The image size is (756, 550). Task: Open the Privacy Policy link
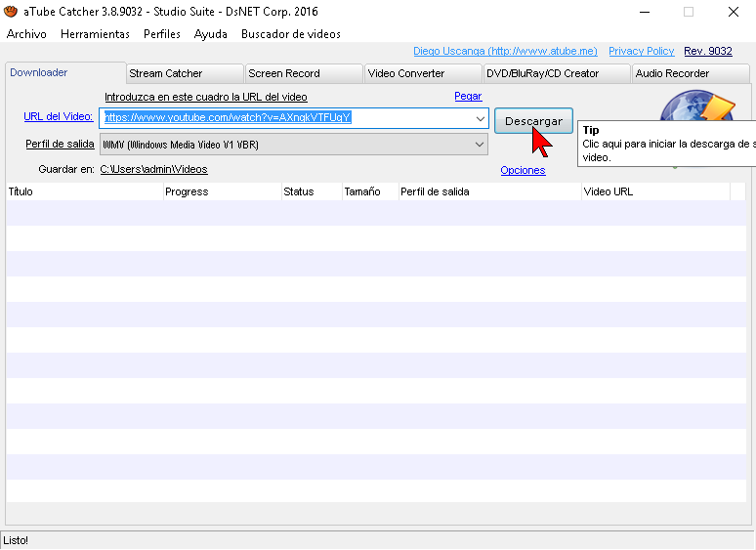click(642, 51)
